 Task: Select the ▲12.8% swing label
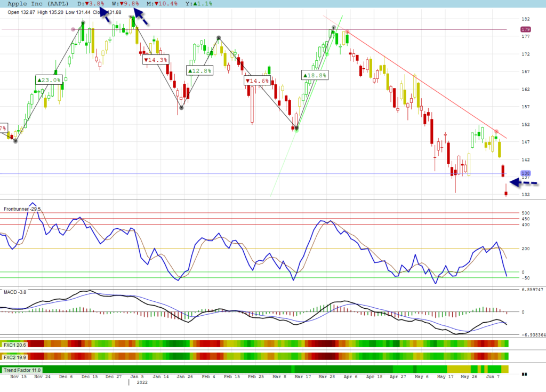click(199, 71)
